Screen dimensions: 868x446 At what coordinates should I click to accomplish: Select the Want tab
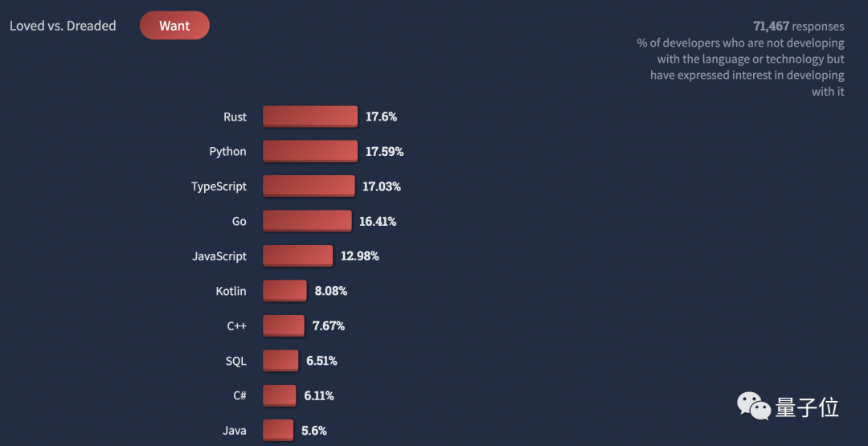[x=174, y=26]
